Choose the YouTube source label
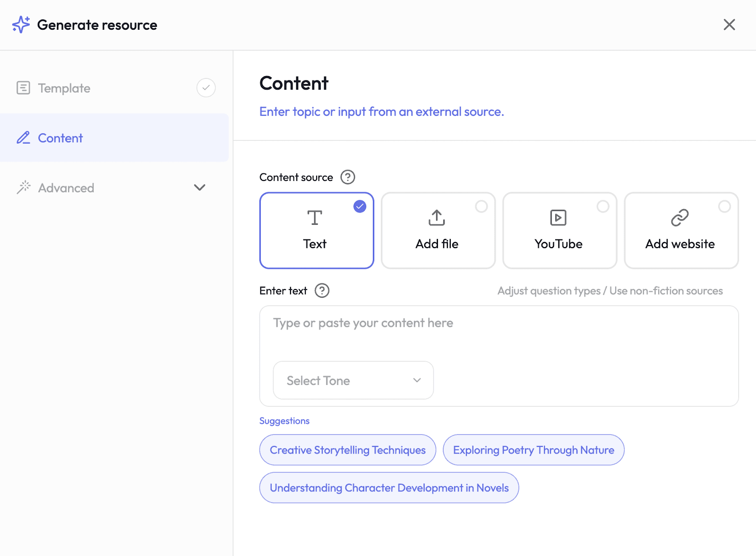The width and height of the screenshot is (756, 556). (558, 244)
